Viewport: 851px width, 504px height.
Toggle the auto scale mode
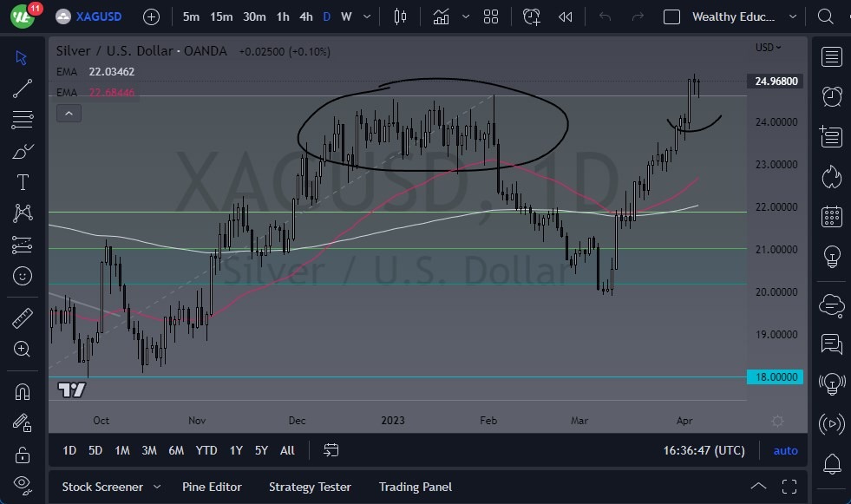[785, 450]
